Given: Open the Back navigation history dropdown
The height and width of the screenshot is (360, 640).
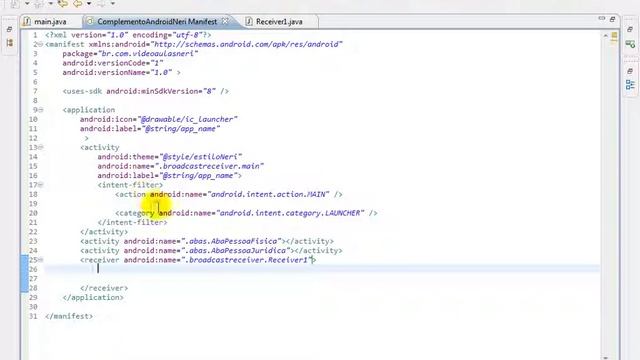Looking at the screenshot, I should pos(89,4).
